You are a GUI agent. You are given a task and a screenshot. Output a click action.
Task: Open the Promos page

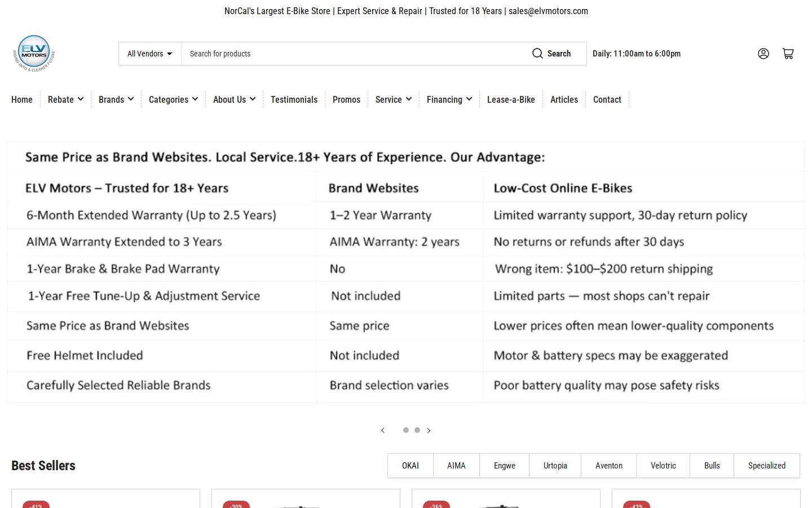(x=346, y=99)
